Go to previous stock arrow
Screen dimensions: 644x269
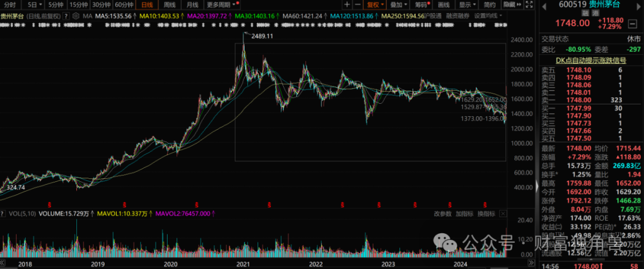coord(545,6)
